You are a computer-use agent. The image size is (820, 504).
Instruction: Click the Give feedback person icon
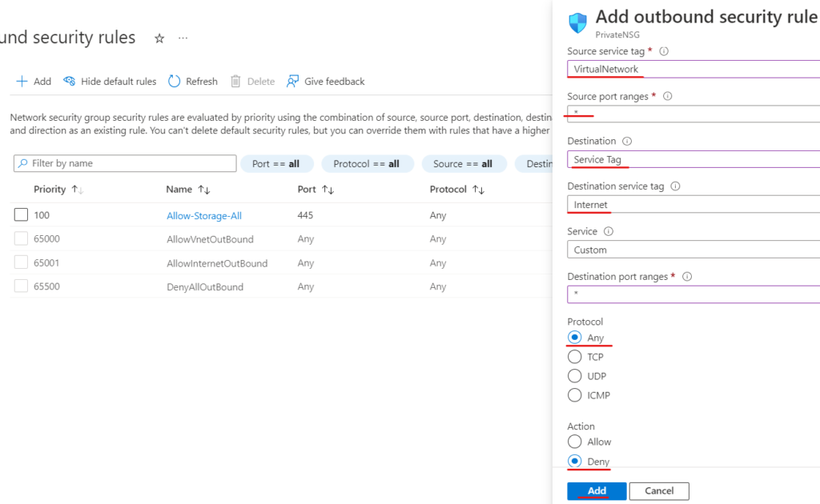[293, 81]
